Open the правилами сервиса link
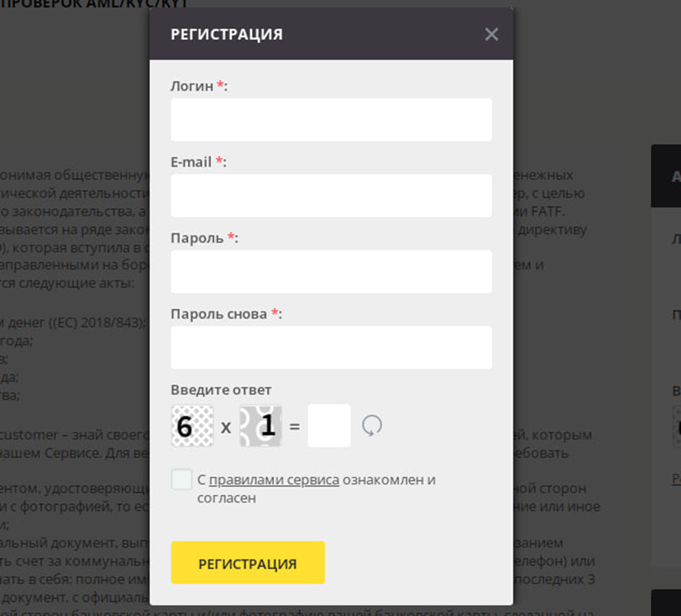 click(x=274, y=480)
